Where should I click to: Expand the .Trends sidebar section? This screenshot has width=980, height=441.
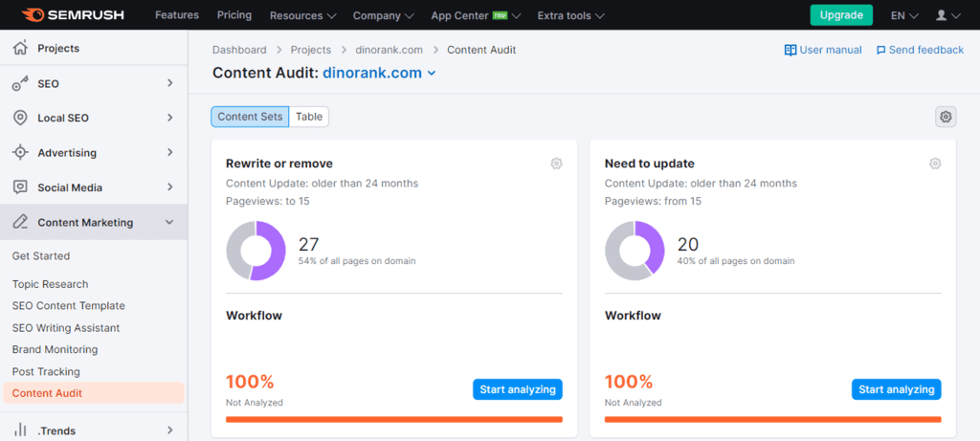click(170, 430)
